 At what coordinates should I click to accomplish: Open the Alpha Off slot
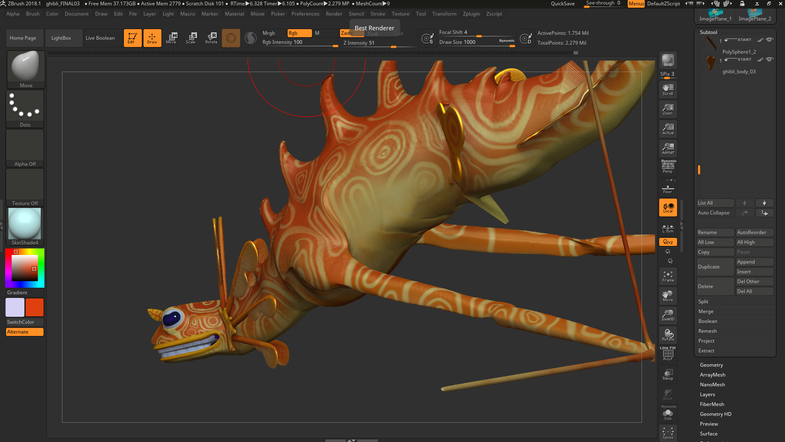25,148
